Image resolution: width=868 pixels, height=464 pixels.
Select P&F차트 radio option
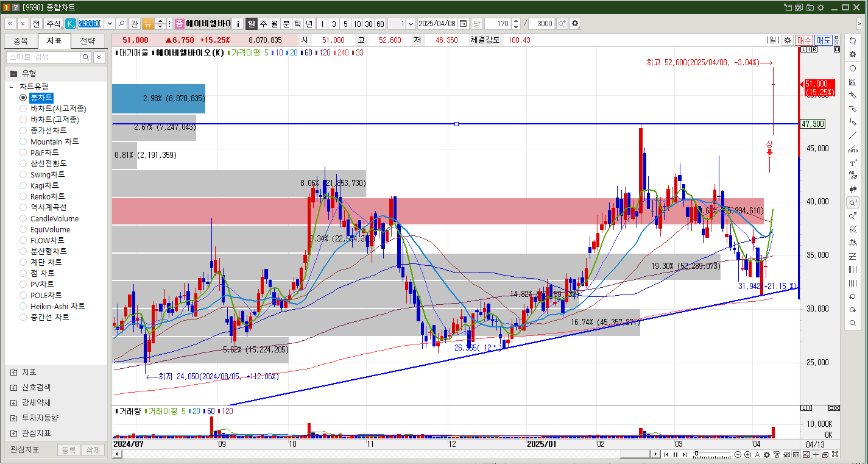pos(23,152)
